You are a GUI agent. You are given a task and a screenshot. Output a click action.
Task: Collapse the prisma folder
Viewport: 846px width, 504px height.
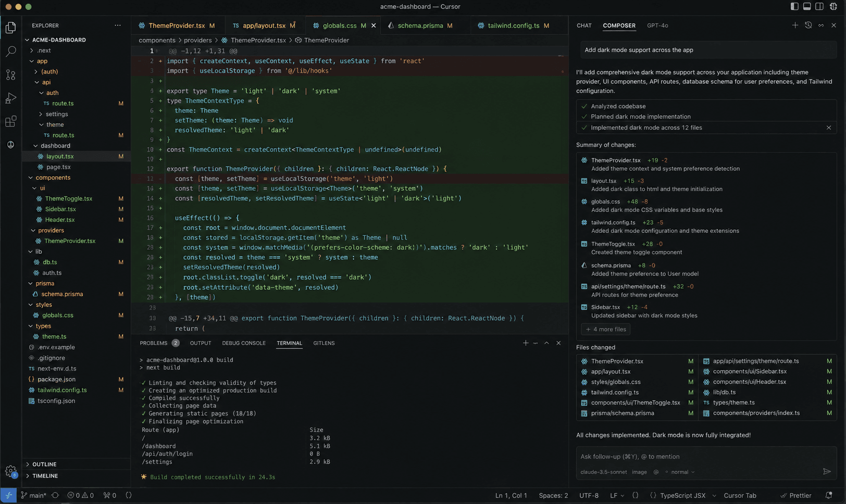[x=45, y=283]
